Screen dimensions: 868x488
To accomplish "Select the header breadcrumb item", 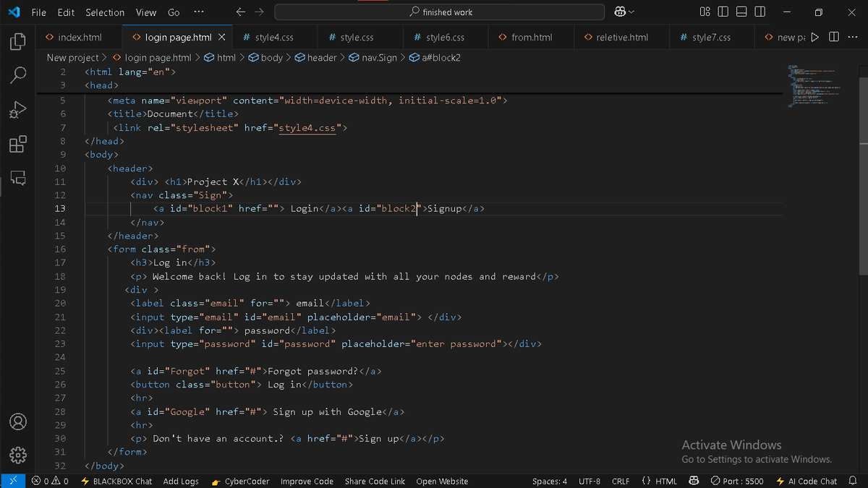I will 315,57.
